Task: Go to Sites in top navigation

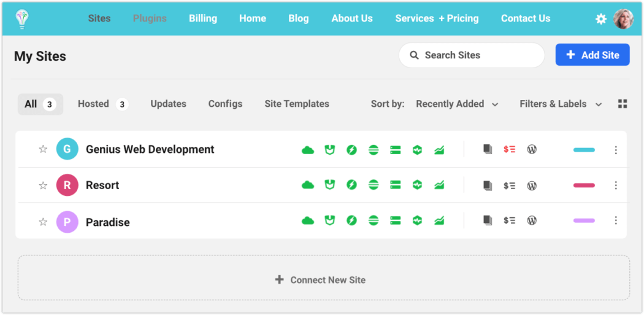Action: tap(99, 18)
